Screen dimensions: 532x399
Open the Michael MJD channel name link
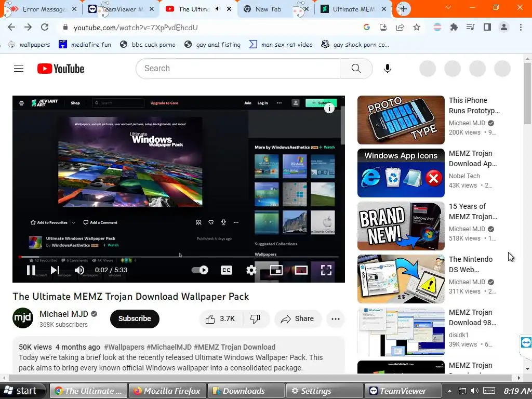point(64,314)
